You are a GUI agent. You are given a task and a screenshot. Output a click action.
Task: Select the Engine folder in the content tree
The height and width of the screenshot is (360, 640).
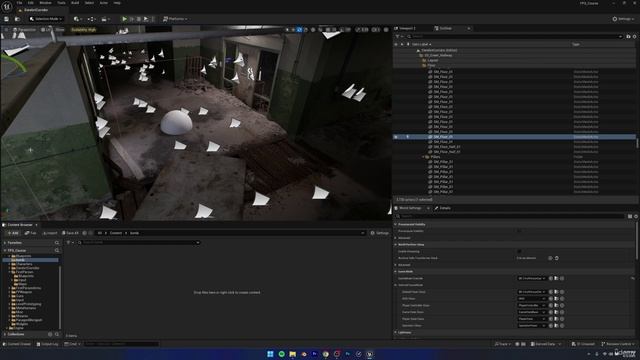click(x=19, y=328)
